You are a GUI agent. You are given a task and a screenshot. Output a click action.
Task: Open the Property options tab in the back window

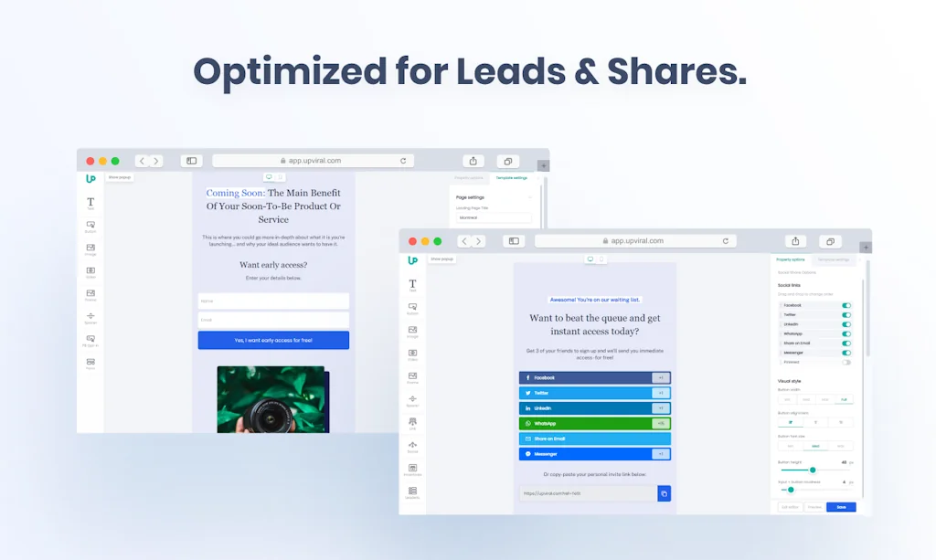click(x=469, y=178)
